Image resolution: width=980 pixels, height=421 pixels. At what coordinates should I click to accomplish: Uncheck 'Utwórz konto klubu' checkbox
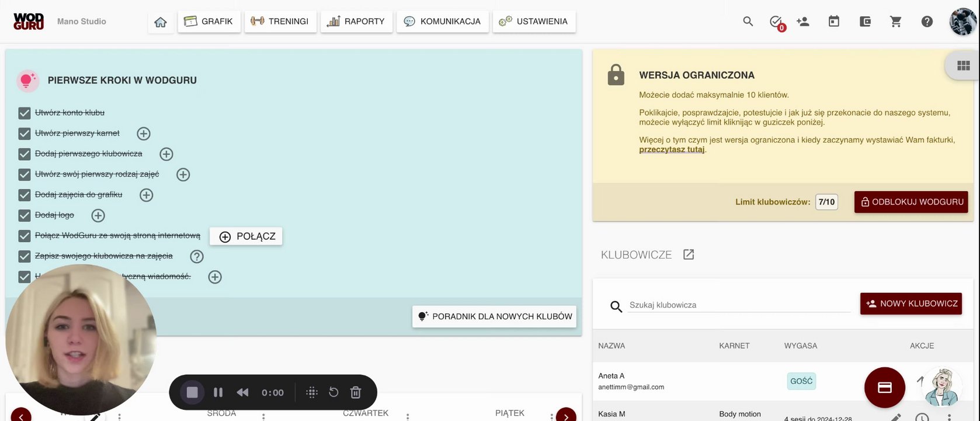pos(25,113)
